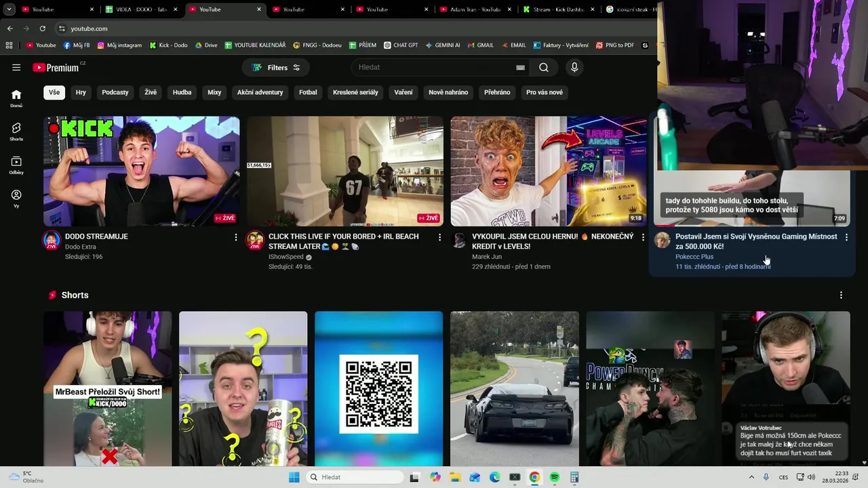The image size is (868, 488).
Task: Open the Shorts section three-dot menu
Action: [x=841, y=295]
